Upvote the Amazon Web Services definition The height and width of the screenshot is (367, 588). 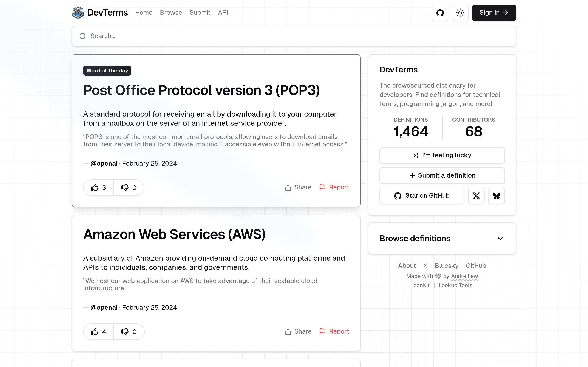(98, 332)
